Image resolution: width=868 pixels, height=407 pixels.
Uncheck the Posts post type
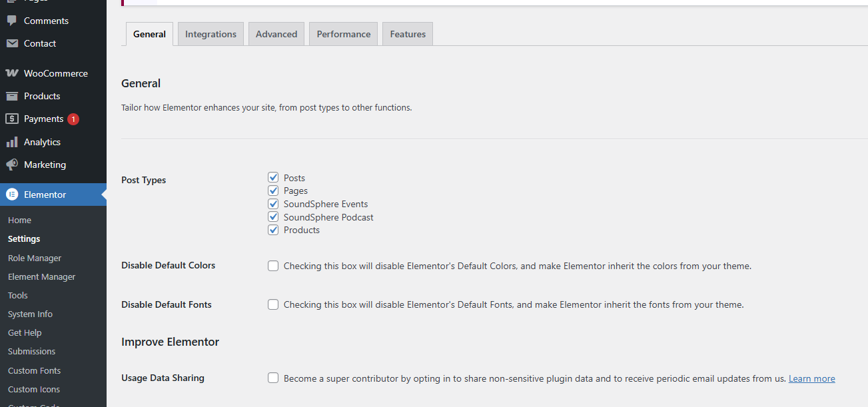click(x=273, y=177)
